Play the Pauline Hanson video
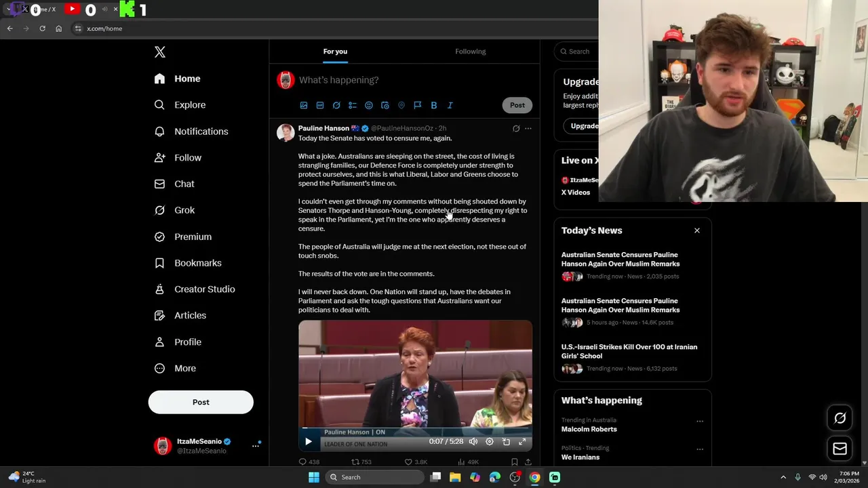The image size is (868, 488). pos(309,442)
